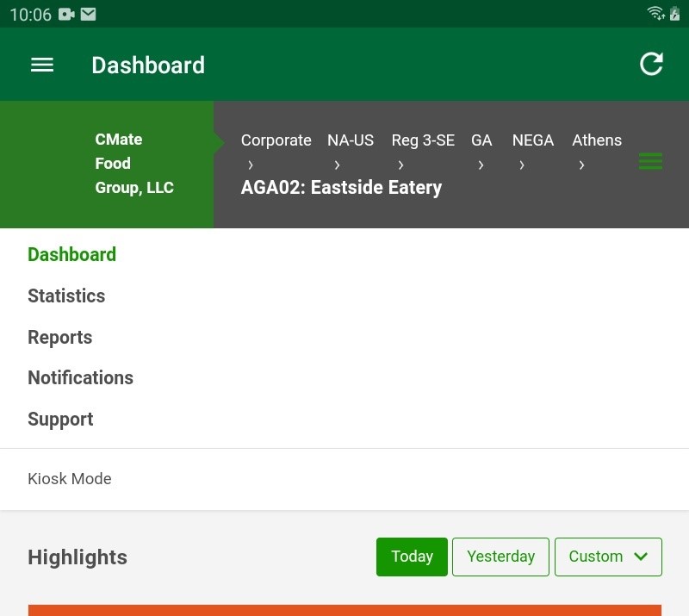
Task: Click the hierarchy menu icon beside Athens
Action: pyautogui.click(x=650, y=161)
